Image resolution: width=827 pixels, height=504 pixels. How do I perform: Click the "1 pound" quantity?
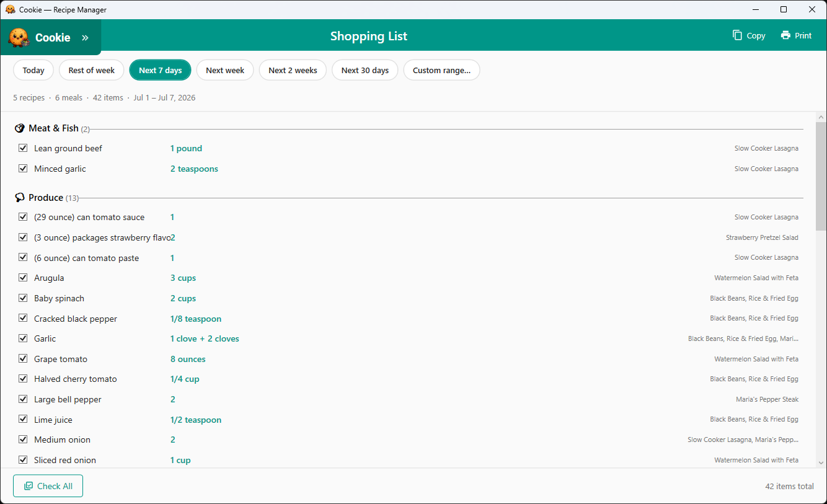point(186,149)
